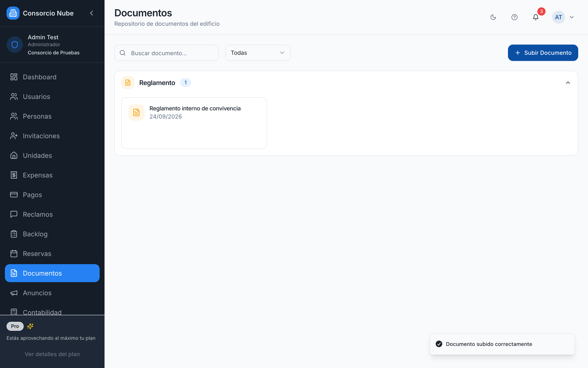Viewport: 588px width, 368px height.
Task: Open Ver detalles del plan link
Action: tap(52, 354)
